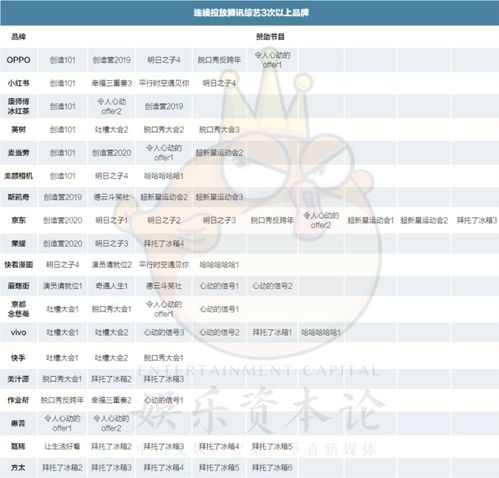Select the 小红书 brand row label
This screenshot has height=478, width=499.
[x=18, y=83]
